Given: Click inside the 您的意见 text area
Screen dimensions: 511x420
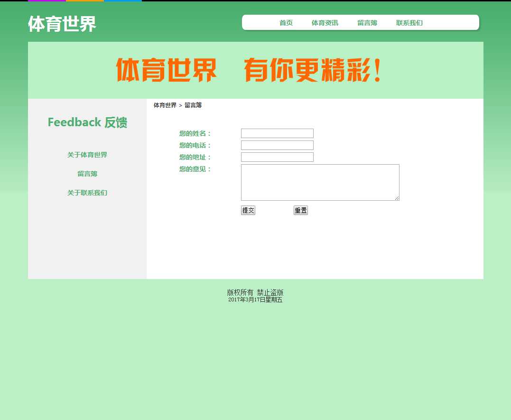Looking at the screenshot, I should tap(320, 182).
